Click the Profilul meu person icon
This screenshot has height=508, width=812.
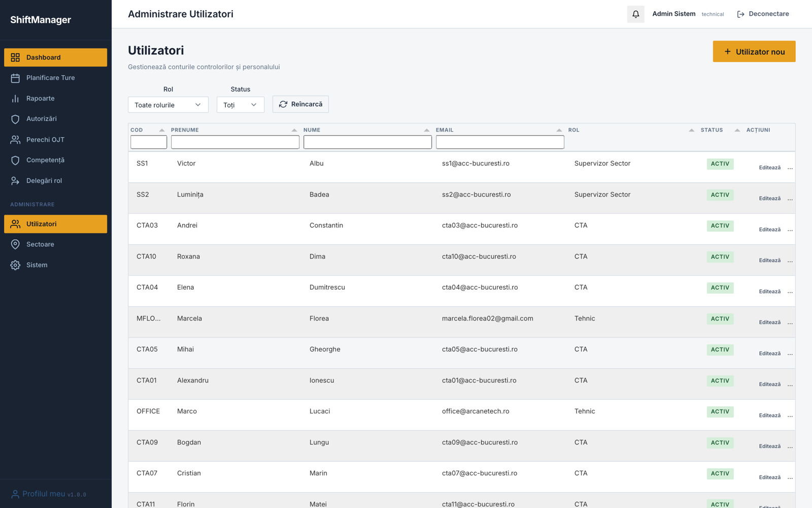coord(15,494)
